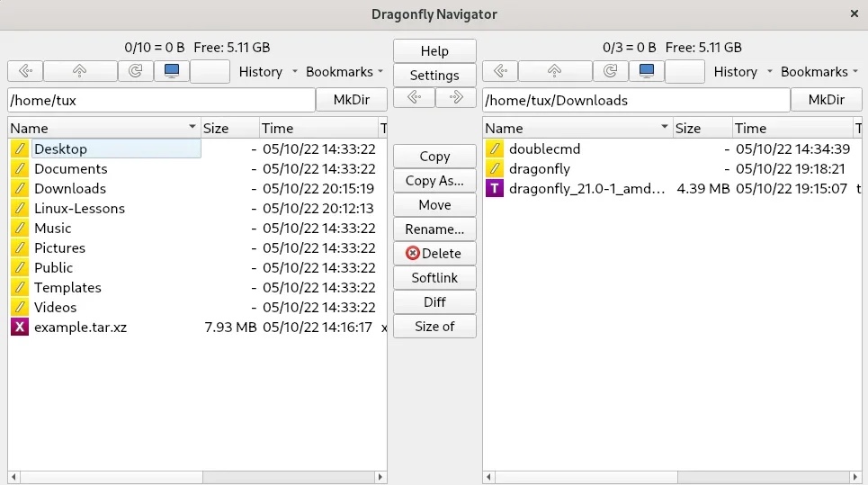This screenshot has height=485, width=868.
Task: Refresh the left pane listing
Action: (135, 71)
